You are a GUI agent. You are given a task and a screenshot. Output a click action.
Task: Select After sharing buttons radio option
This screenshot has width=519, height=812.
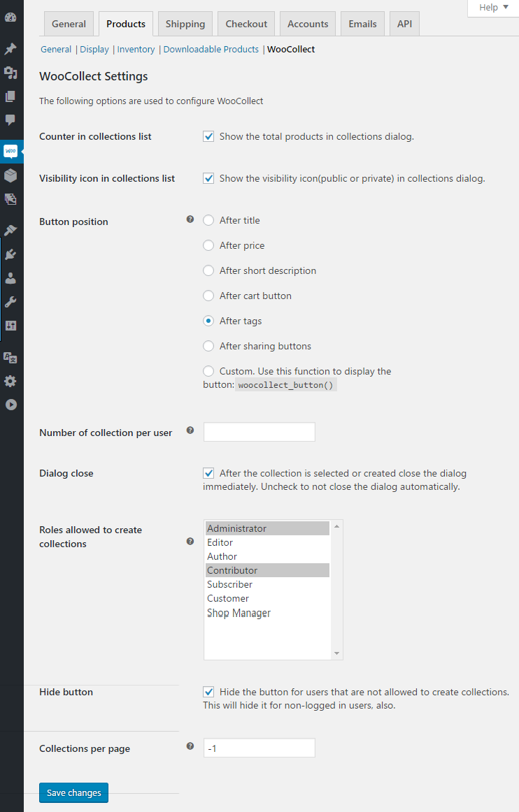tap(208, 346)
